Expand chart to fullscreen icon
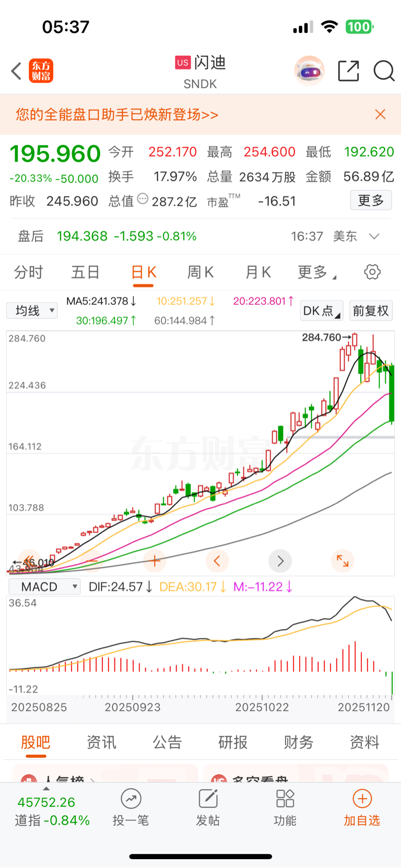The height and width of the screenshot is (868, 401). [x=343, y=561]
